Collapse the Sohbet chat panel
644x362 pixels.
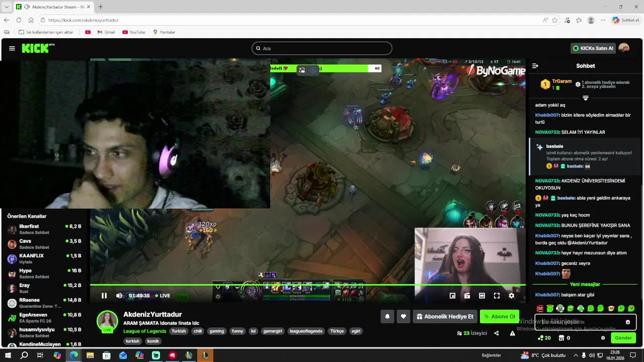pyautogui.click(x=535, y=66)
